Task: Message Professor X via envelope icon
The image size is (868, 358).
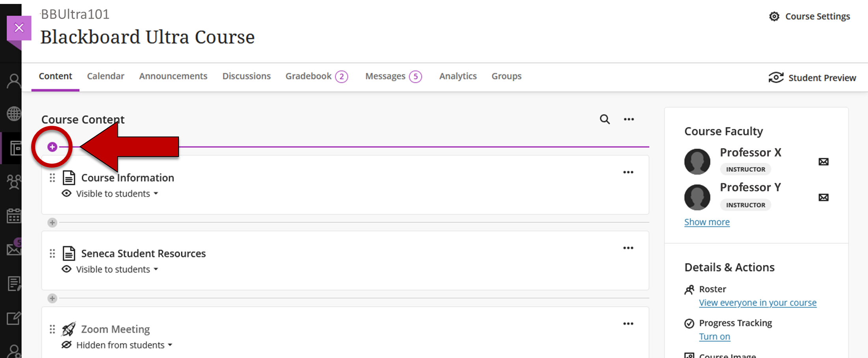Action: pyautogui.click(x=823, y=162)
